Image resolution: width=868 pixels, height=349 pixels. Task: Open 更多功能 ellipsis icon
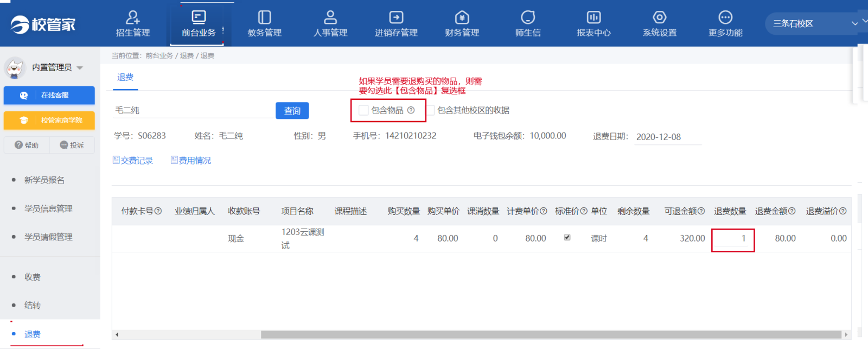725,17
